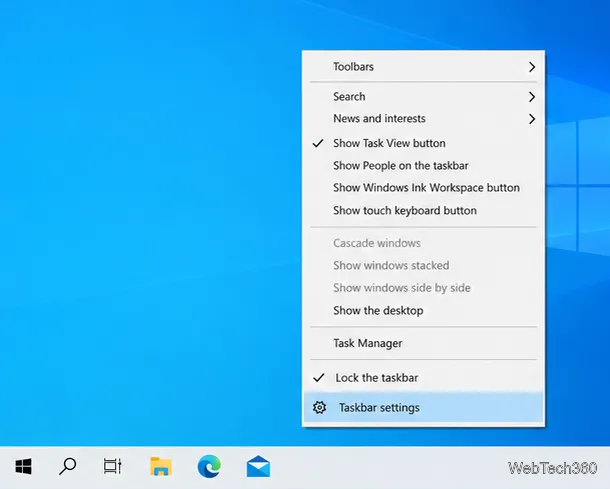The image size is (610, 489).
Task: Uncheck Show Task View button
Action: point(423,143)
